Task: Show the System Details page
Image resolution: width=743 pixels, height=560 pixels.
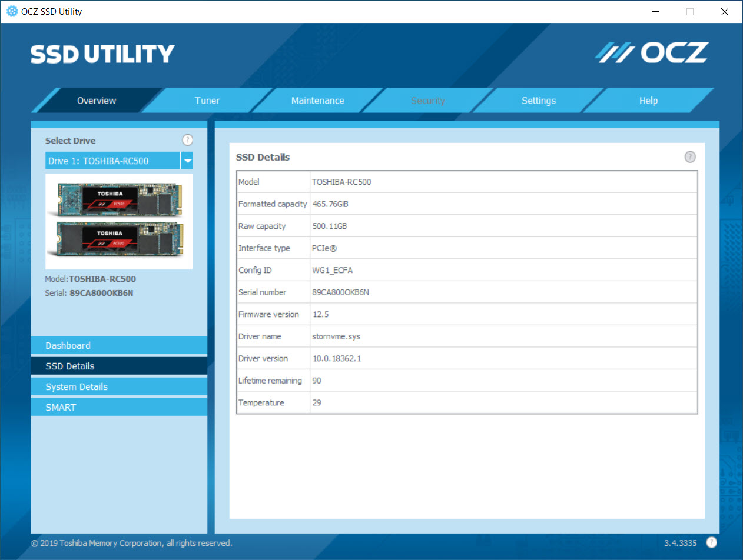Action: click(119, 386)
